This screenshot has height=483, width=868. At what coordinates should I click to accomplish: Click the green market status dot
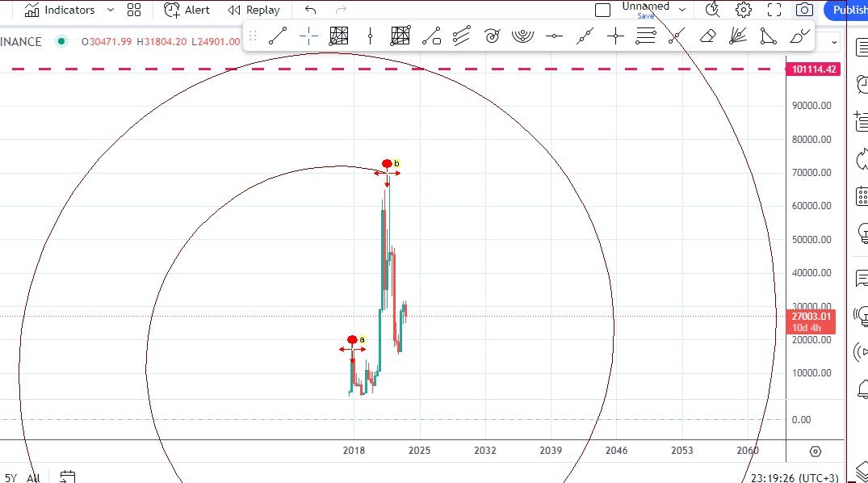click(x=61, y=41)
